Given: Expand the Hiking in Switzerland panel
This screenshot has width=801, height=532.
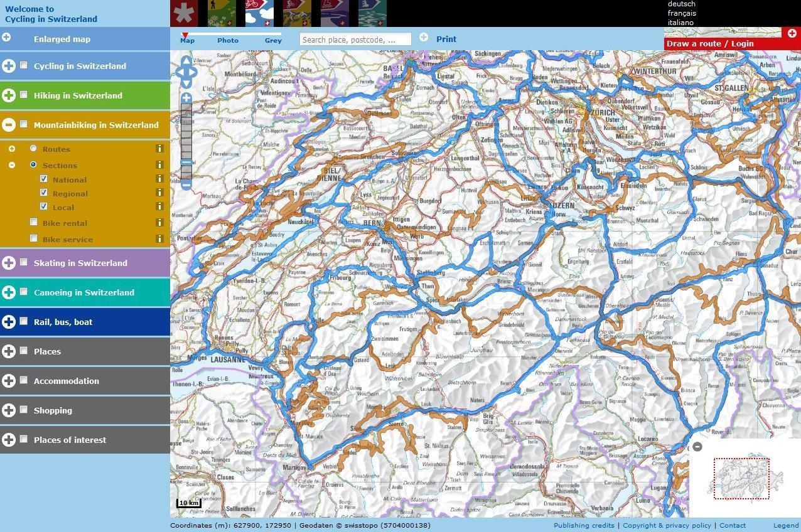Looking at the screenshot, I should [x=9, y=95].
